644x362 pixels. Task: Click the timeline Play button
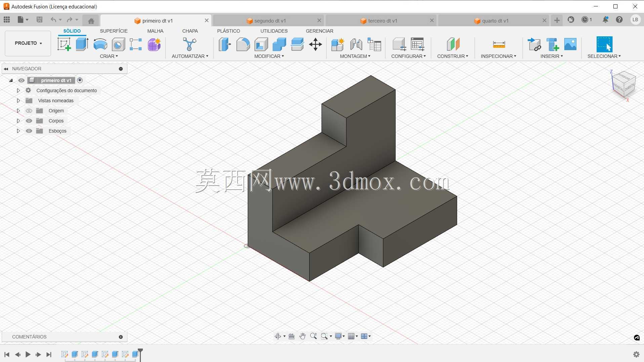click(x=28, y=354)
